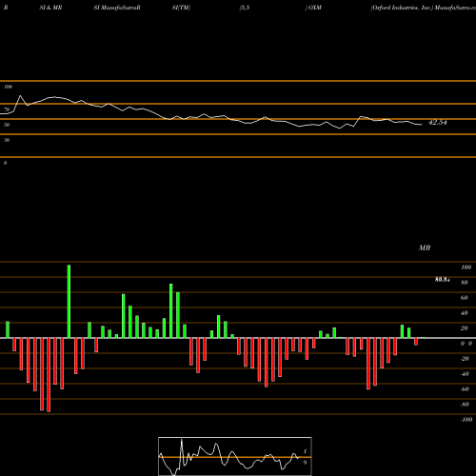
Task: Click the RSI axis label 0 below the line chart
Action: 5,163
